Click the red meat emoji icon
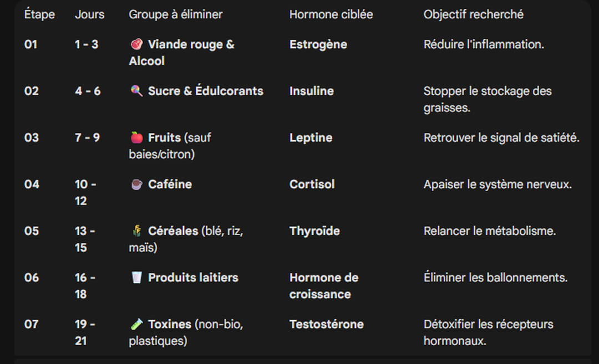Screen dimensions: 599x364 [136, 45]
